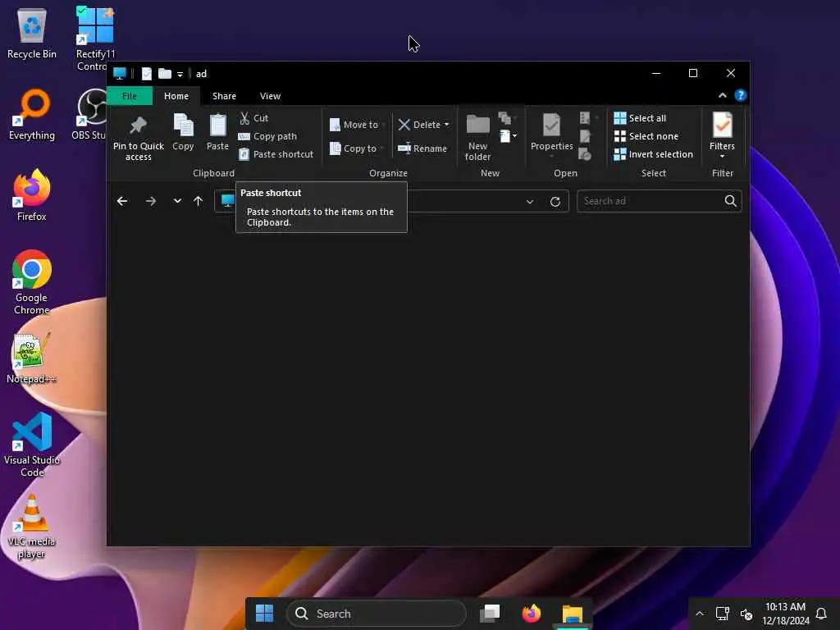Open Explorer Help question mark

[x=741, y=95]
